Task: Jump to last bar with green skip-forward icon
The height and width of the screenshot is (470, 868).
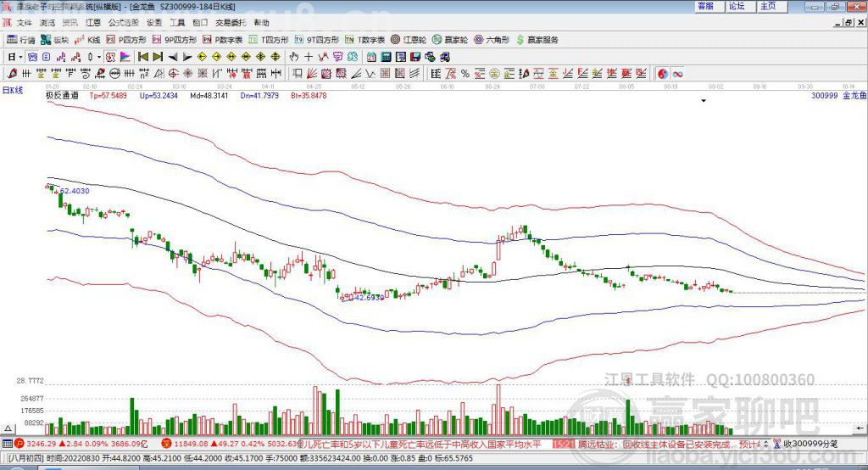Action: tap(158, 57)
